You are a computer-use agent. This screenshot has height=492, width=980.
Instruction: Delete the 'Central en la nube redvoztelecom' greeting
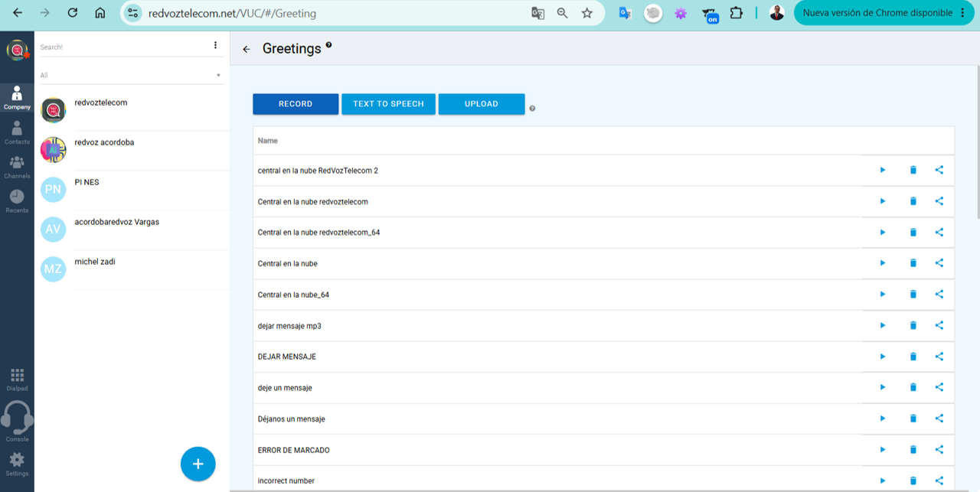(913, 201)
